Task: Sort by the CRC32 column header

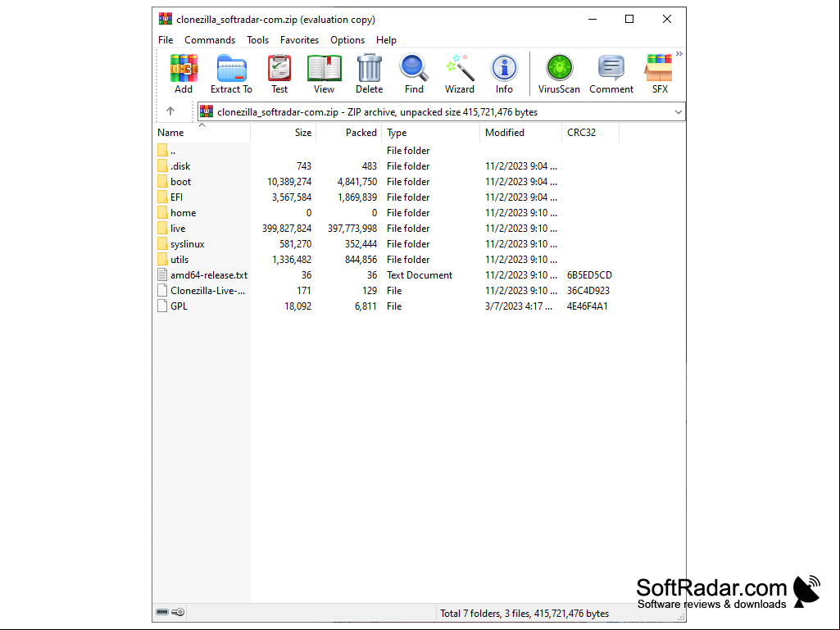Action: (x=590, y=133)
